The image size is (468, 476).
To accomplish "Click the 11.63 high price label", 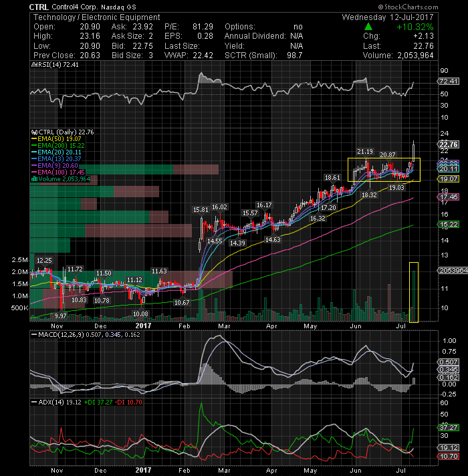I will pyautogui.click(x=159, y=271).
